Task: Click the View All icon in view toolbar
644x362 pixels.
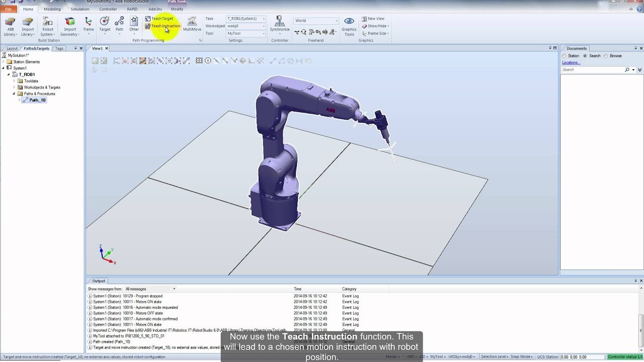Action: click(x=95, y=61)
